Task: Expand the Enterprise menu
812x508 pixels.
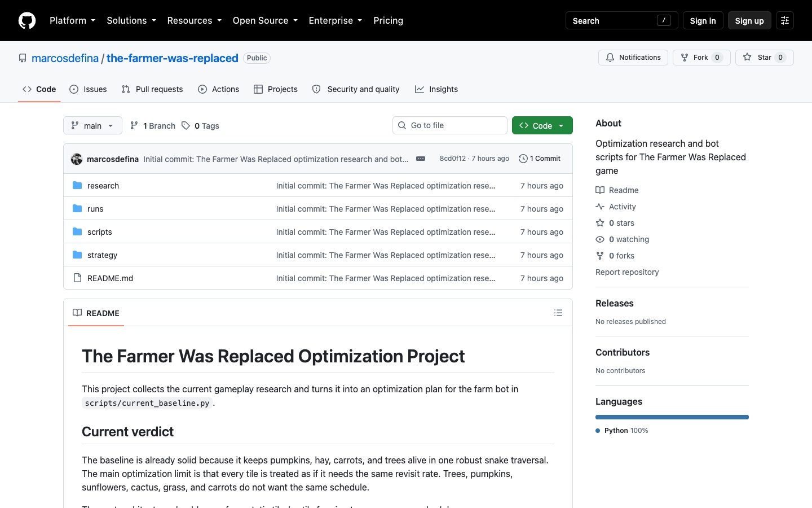Action: tap(336, 20)
